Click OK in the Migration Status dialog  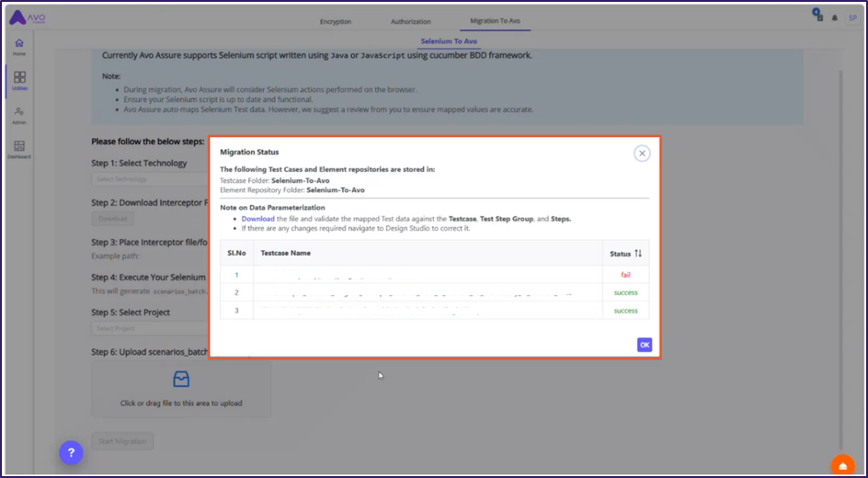645,345
